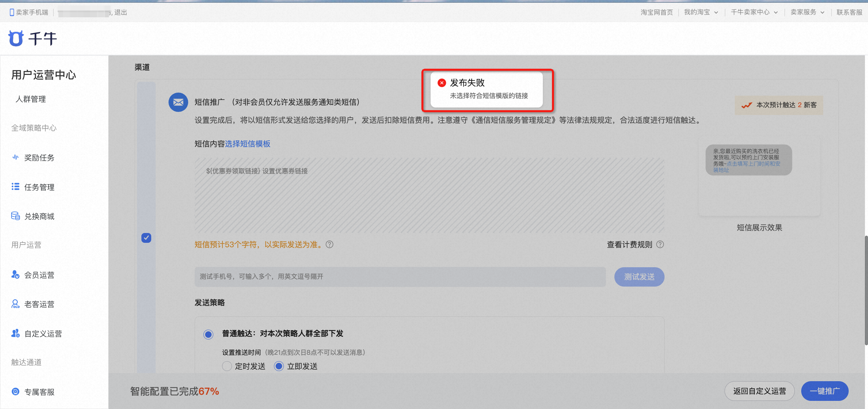Open 人群管理 menu item
The width and height of the screenshot is (868, 409).
(31, 99)
